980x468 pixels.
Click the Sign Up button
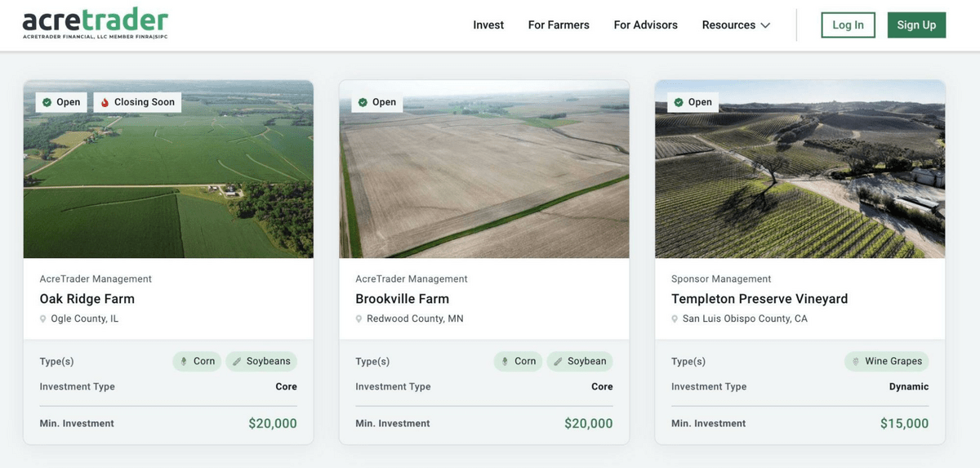[916, 25]
